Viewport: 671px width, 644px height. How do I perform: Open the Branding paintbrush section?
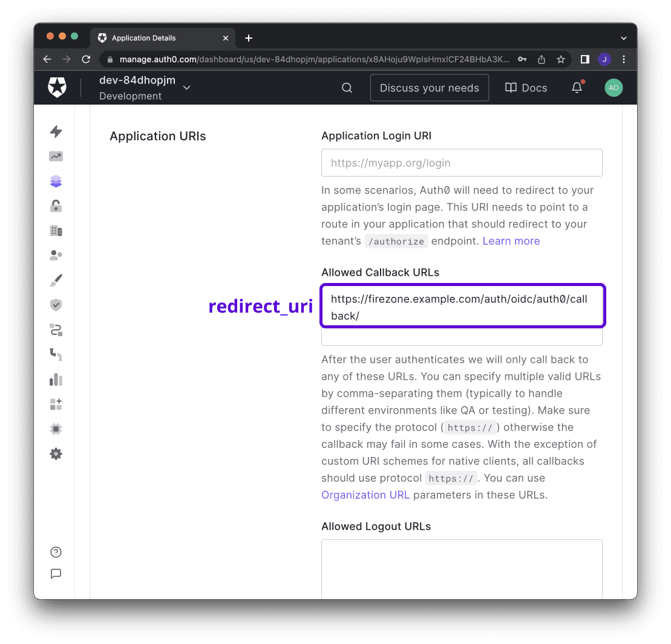(x=56, y=280)
